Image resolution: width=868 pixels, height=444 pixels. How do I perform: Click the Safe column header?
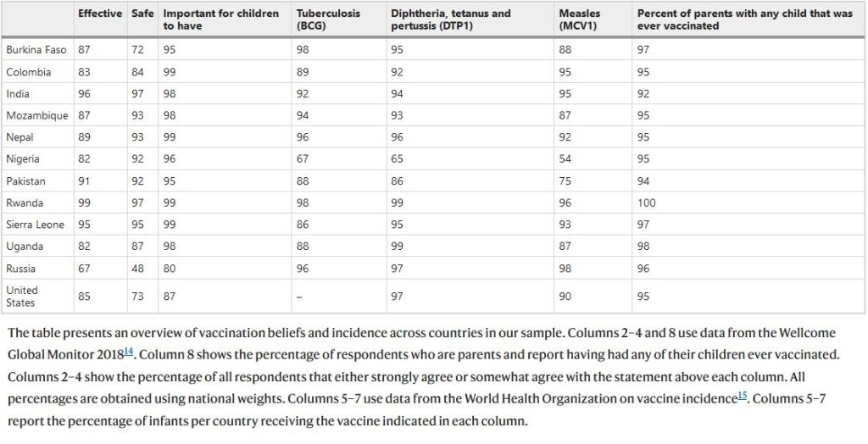tap(142, 14)
